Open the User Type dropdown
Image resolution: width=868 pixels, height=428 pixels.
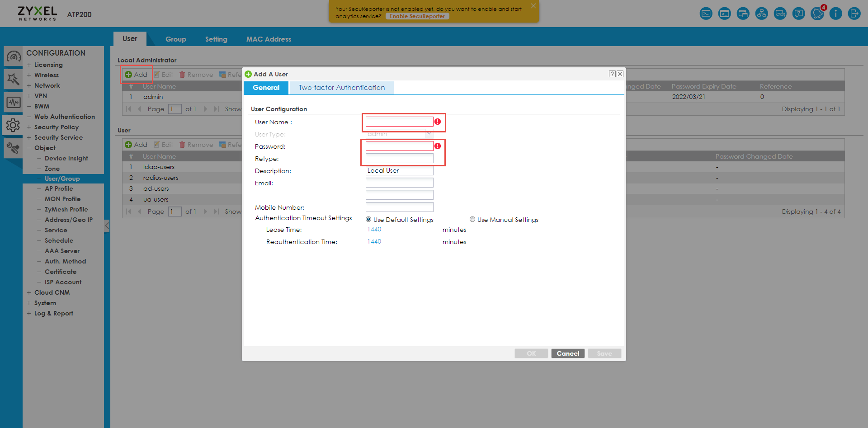(429, 134)
